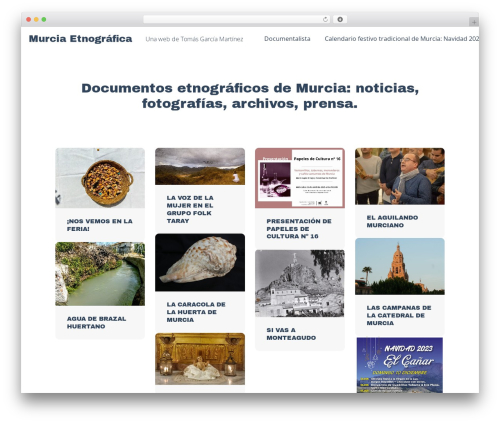Open the singing men photo thumbnail
This screenshot has width=500, height=423.
click(x=400, y=176)
